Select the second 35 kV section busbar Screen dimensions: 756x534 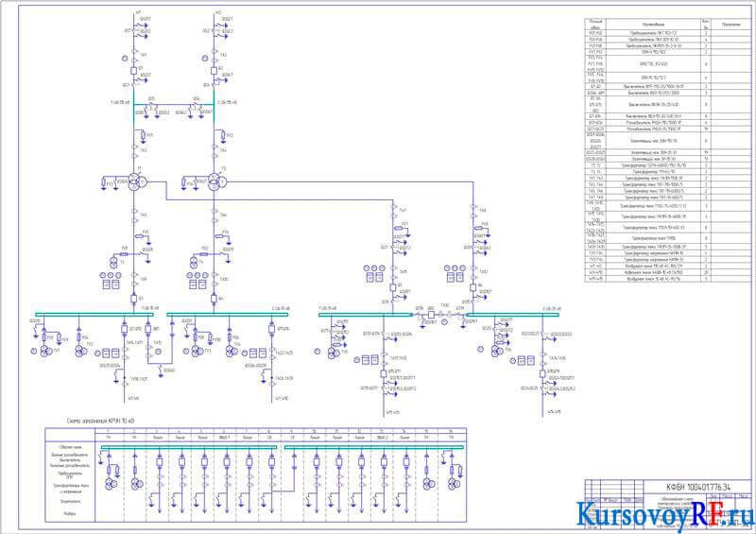pos(513,315)
